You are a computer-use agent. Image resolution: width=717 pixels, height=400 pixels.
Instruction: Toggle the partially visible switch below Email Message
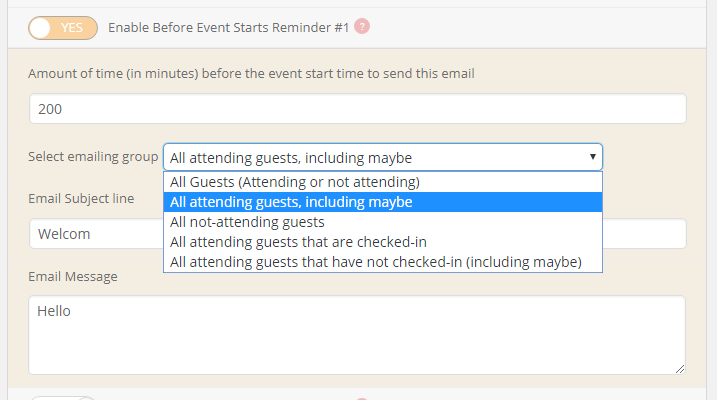[x=63, y=398]
